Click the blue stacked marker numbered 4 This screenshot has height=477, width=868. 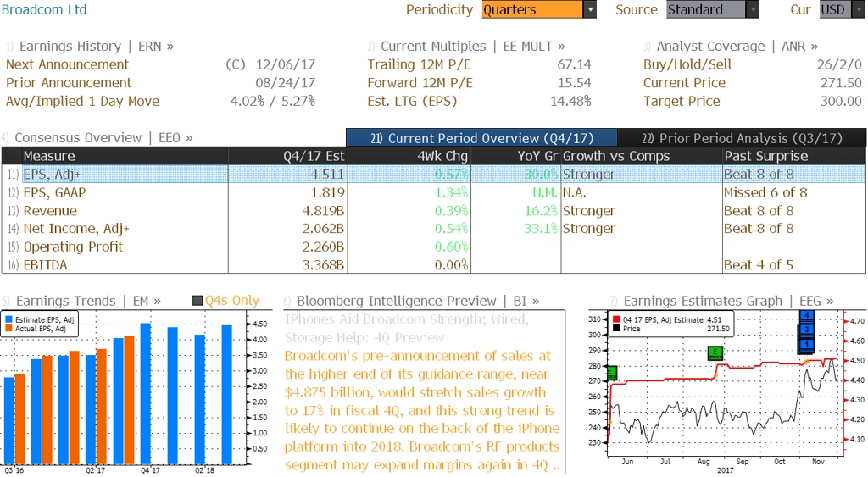[x=807, y=316]
